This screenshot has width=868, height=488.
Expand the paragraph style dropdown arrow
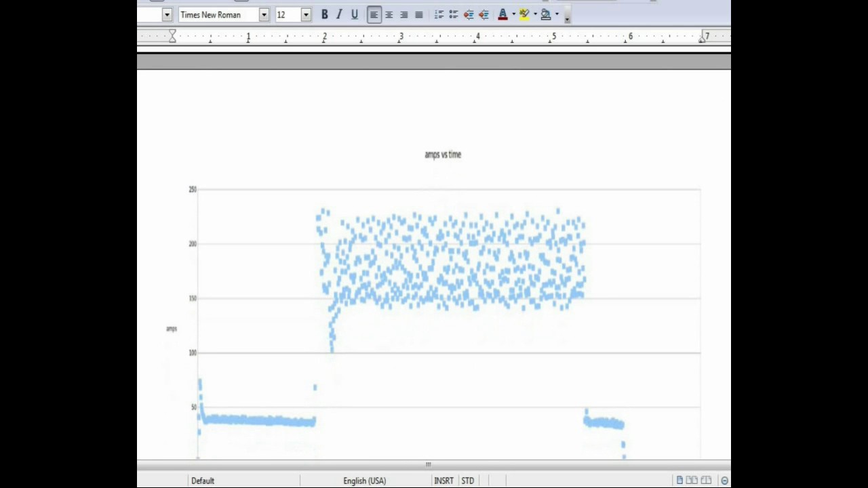167,15
